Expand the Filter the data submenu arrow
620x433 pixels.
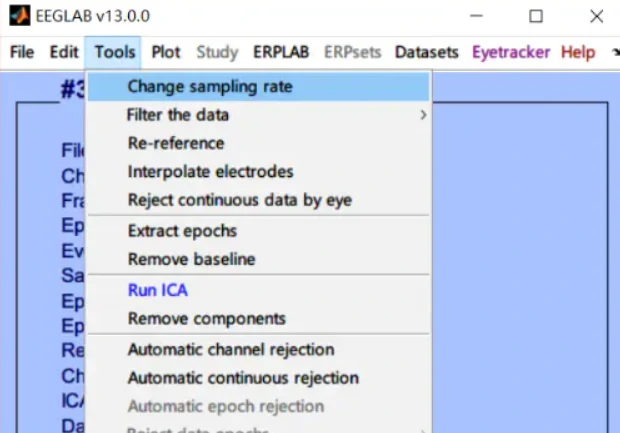tap(423, 115)
